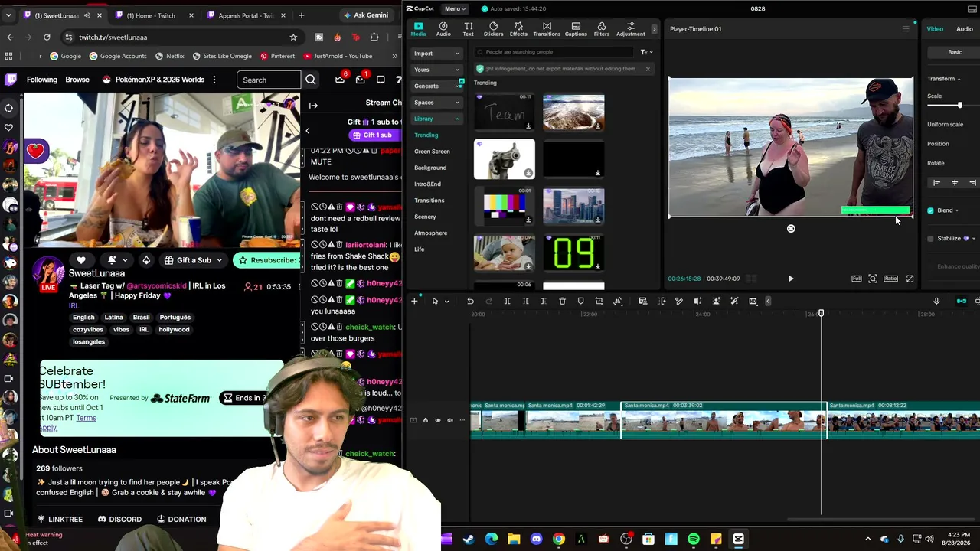Open Twitch Browse link
The image size is (980, 551).
[77, 80]
